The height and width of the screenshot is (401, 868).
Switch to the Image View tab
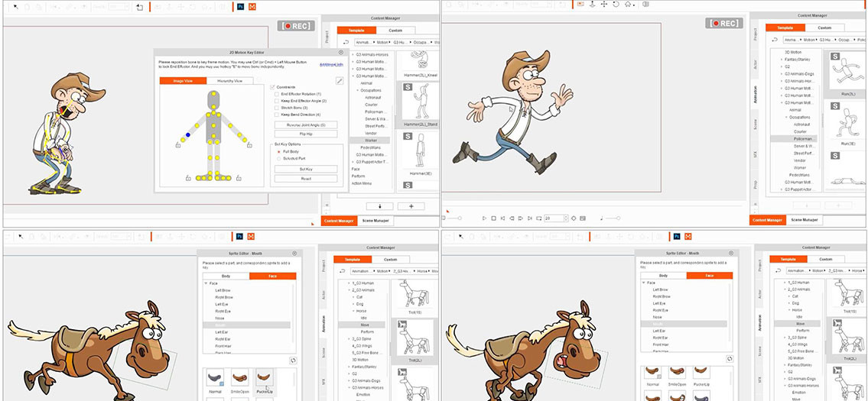point(183,81)
